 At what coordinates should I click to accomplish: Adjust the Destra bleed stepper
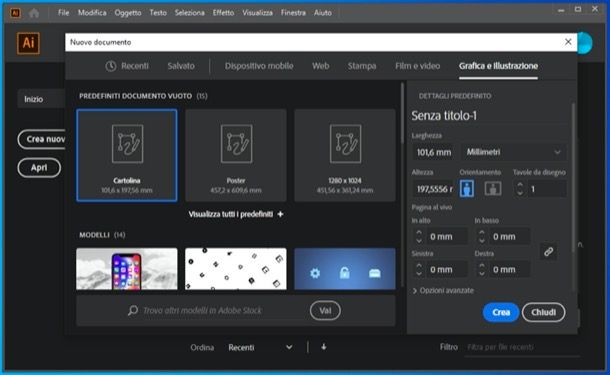(x=482, y=269)
